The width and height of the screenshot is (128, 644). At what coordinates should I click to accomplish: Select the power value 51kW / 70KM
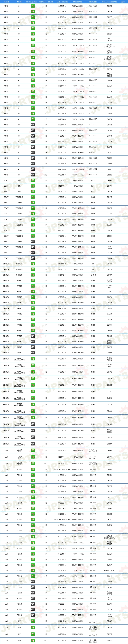click(x=78, y=508)
